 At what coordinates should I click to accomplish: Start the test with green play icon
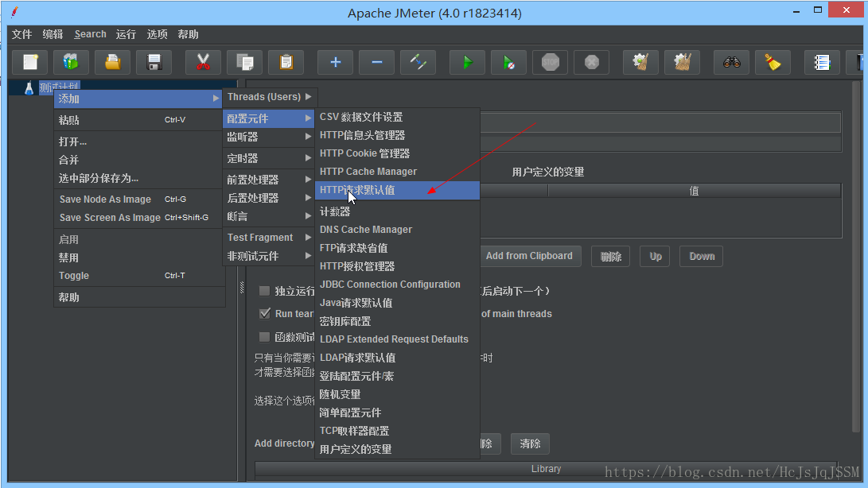point(467,62)
